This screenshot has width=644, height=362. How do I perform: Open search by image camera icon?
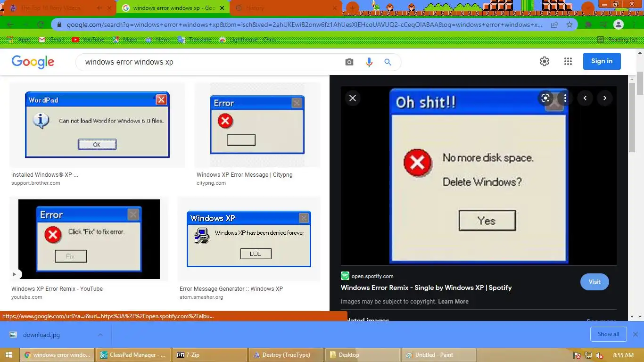coord(349,62)
